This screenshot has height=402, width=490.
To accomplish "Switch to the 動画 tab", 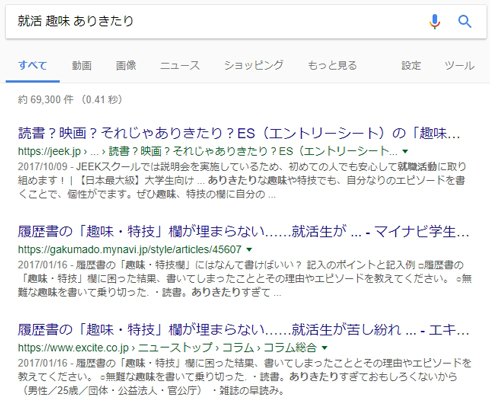I will [82, 65].
